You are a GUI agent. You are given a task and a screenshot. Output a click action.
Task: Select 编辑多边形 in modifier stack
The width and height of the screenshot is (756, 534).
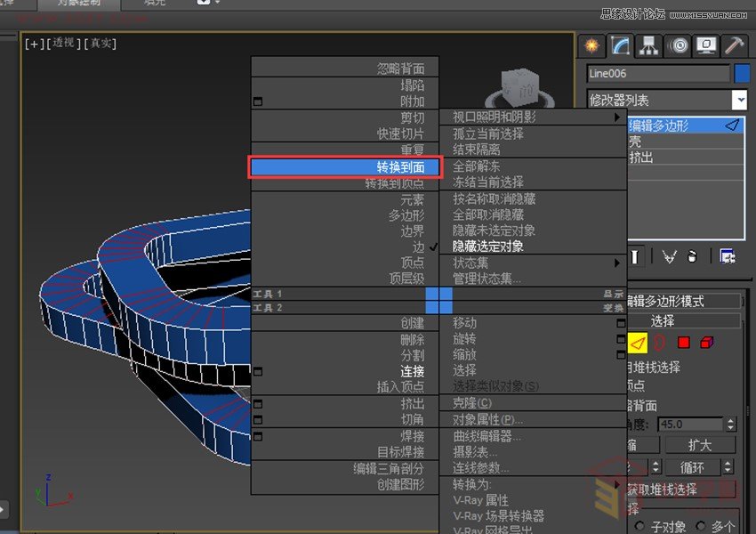(x=686, y=125)
